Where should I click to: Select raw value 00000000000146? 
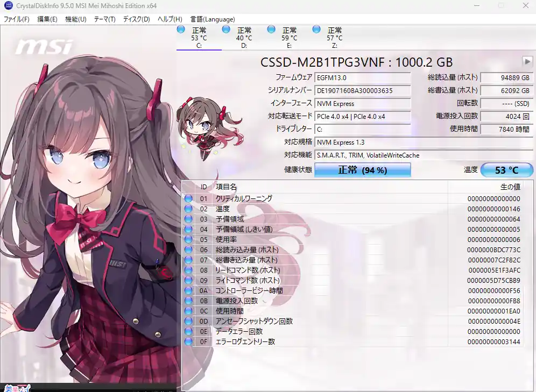pos(493,209)
